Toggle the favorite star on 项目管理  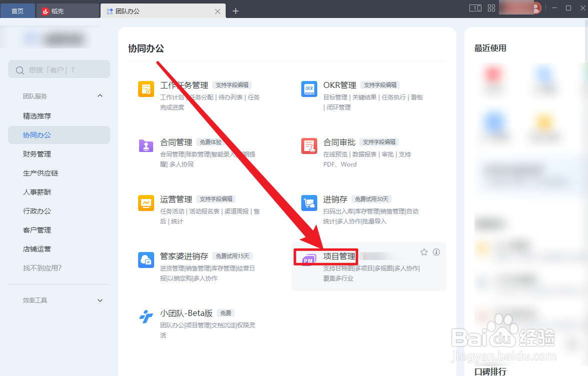pos(424,252)
